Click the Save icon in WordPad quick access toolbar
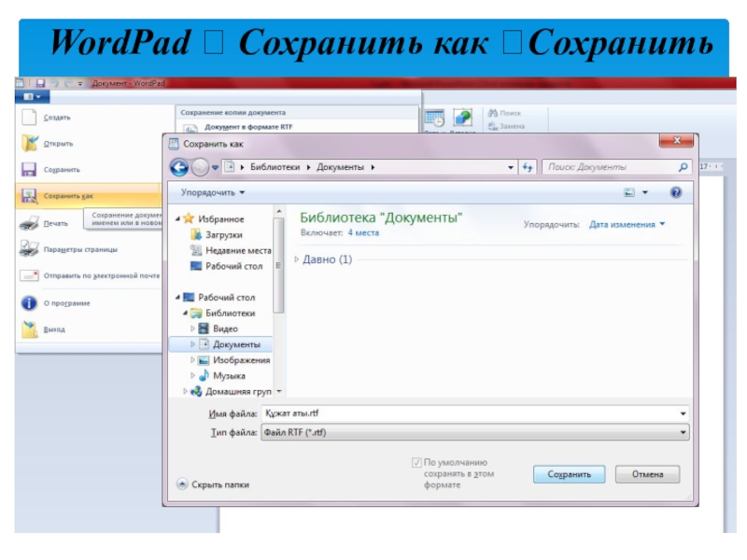This screenshot has width=747, height=560. 40,83
